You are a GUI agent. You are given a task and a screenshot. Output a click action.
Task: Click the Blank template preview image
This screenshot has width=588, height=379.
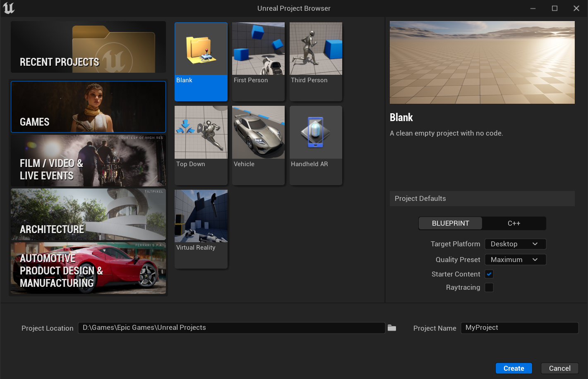click(x=482, y=62)
